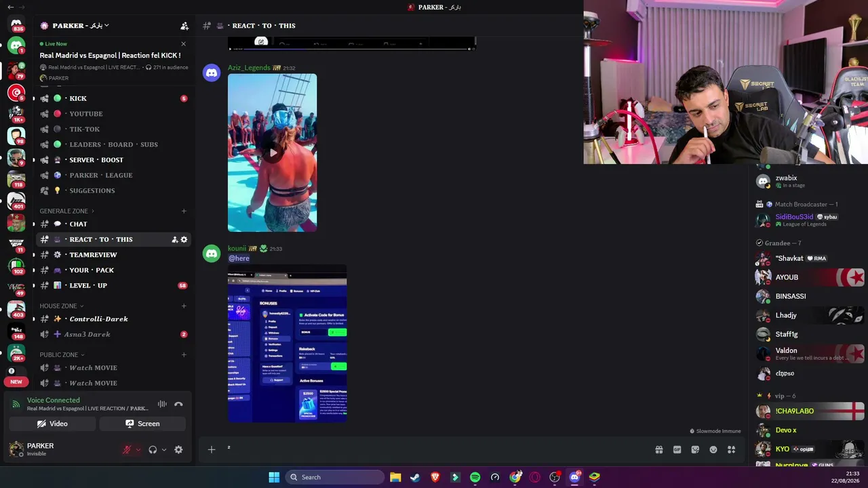Open User Settings gear

[x=178, y=449]
